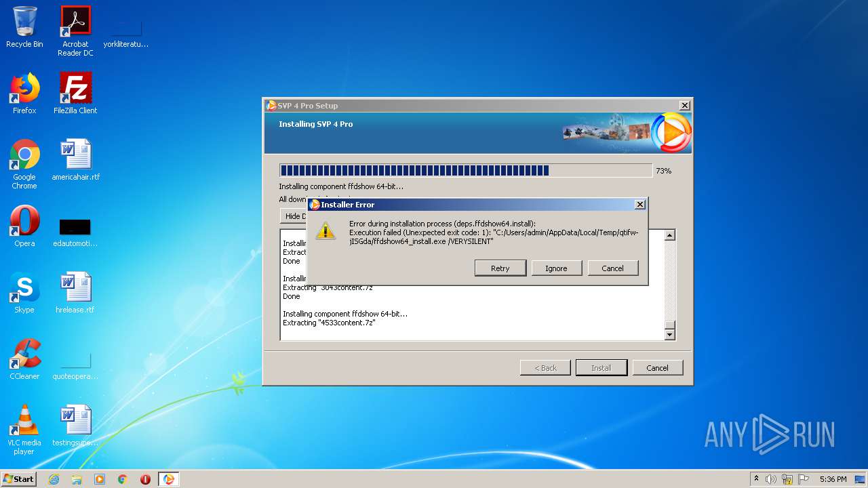Open Windows Media Player taskbar icon

100,479
